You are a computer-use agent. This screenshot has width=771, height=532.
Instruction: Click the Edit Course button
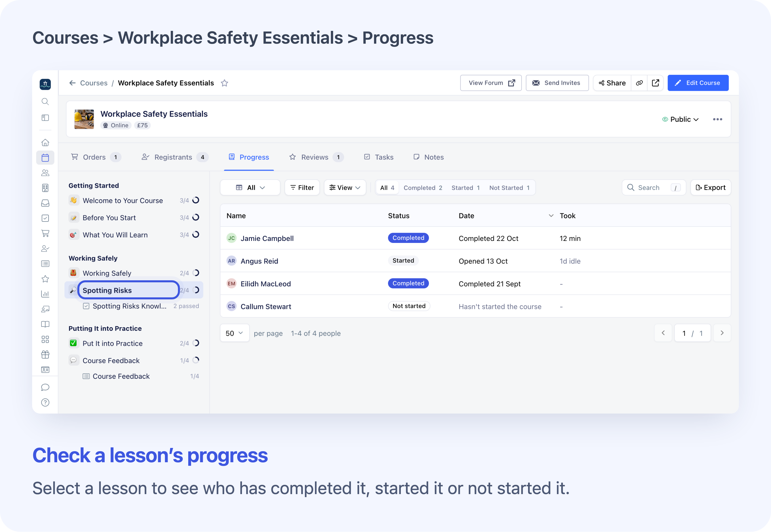pos(698,83)
